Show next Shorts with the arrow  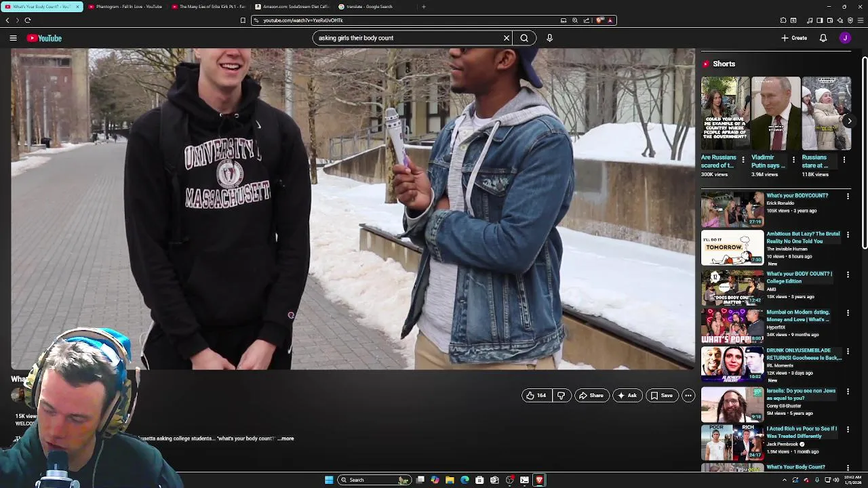click(849, 121)
